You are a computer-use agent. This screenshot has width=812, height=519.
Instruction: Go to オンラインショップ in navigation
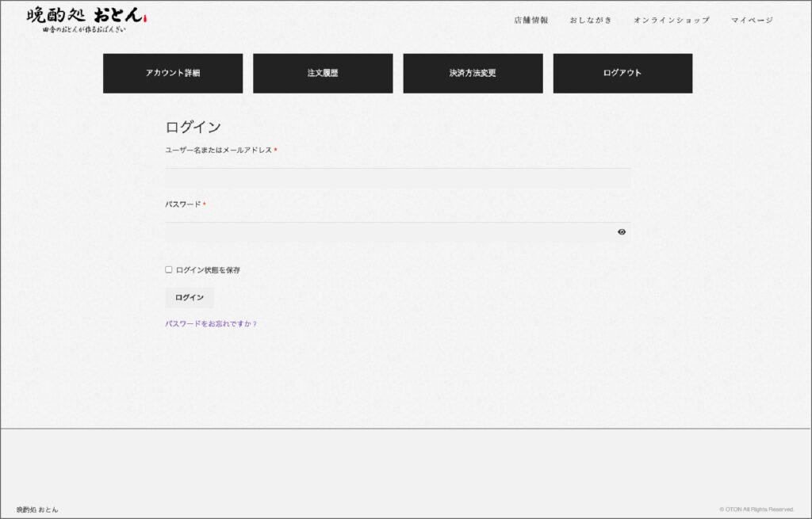point(672,20)
